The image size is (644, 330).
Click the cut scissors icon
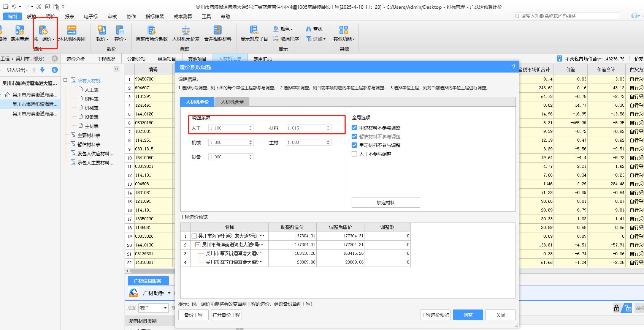[x=39, y=6]
